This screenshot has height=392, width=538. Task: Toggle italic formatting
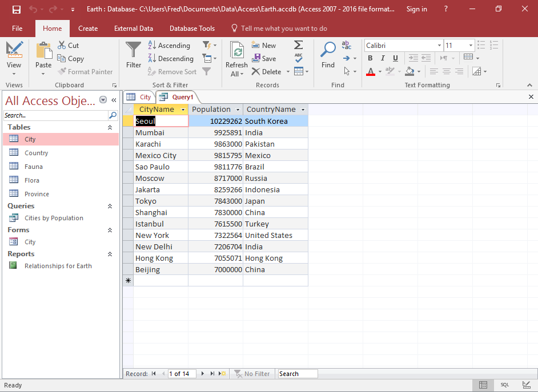[x=382, y=58]
